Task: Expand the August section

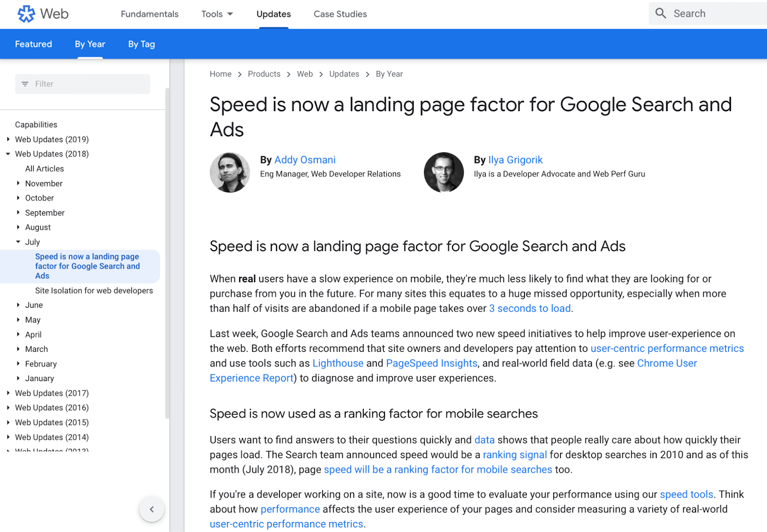Action: [18, 227]
